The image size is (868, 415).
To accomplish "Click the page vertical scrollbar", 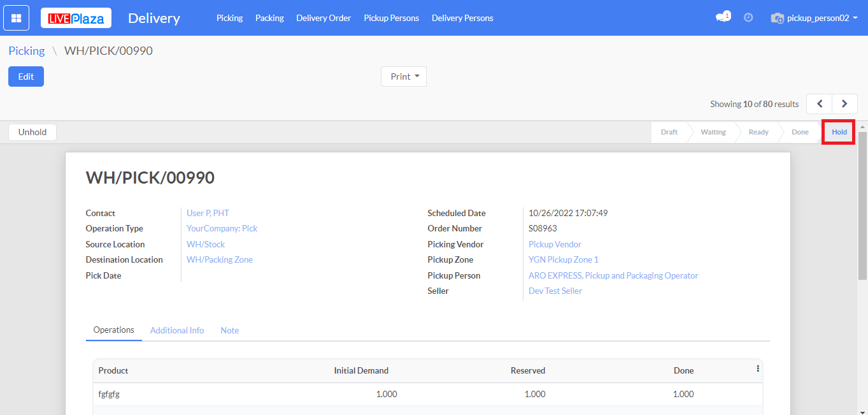I will click(862, 206).
